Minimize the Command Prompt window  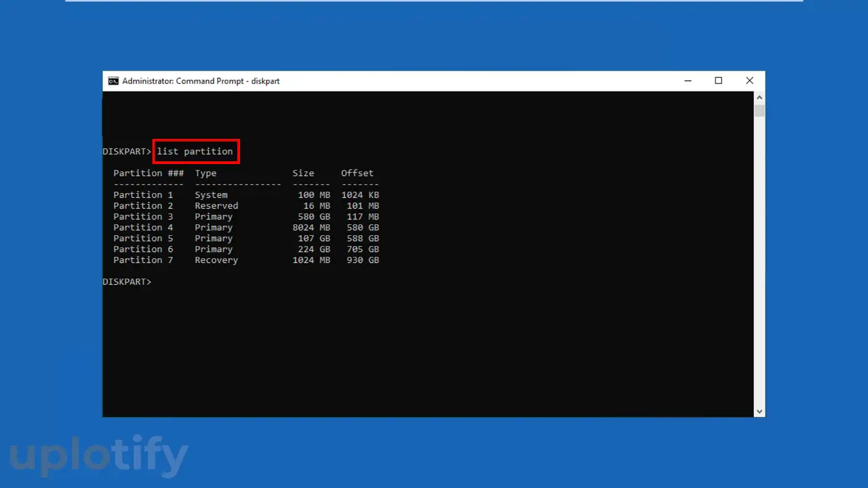coord(688,81)
